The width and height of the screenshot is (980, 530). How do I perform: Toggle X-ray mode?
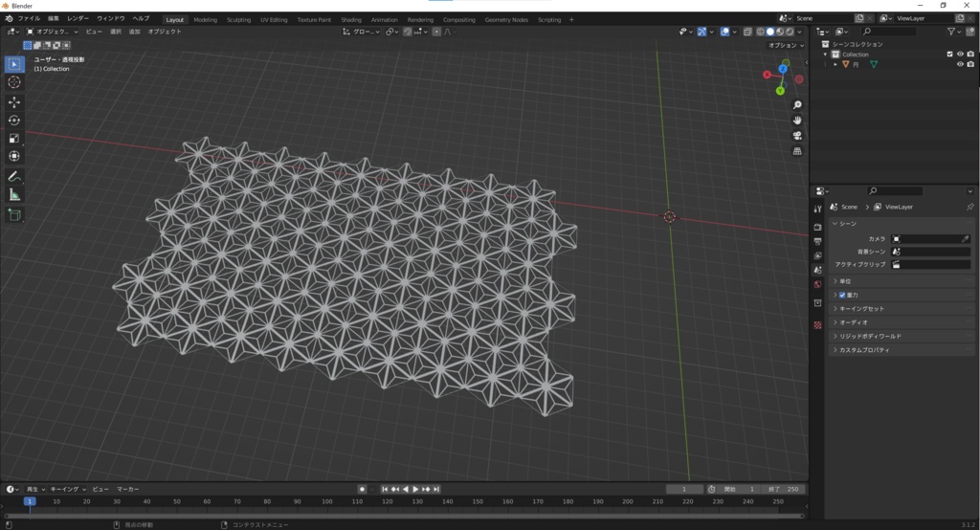click(747, 32)
